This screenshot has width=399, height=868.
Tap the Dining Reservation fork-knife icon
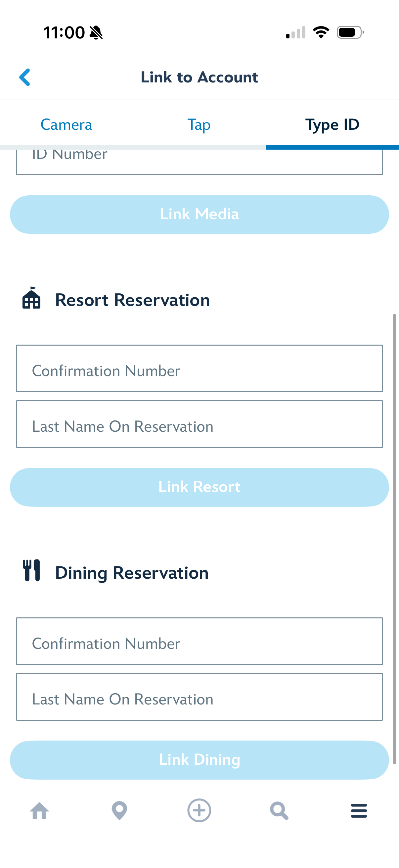pos(31,570)
